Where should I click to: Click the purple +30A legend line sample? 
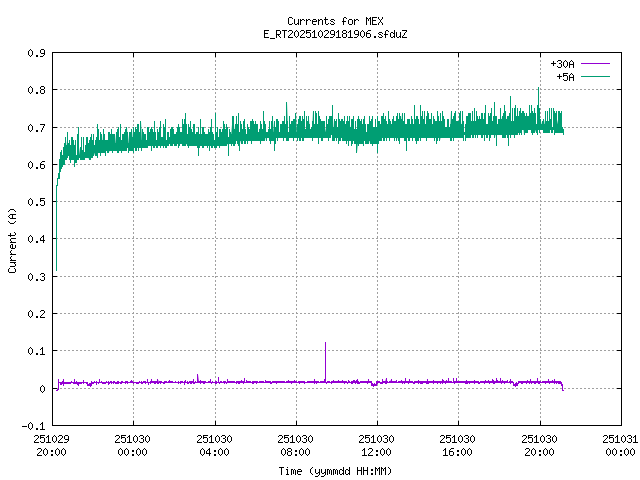click(x=594, y=63)
